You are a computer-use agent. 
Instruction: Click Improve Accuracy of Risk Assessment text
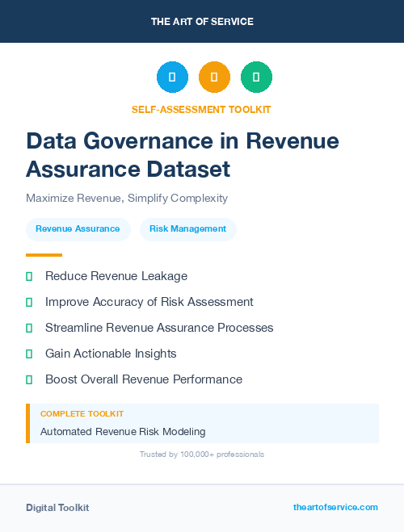click(x=149, y=302)
